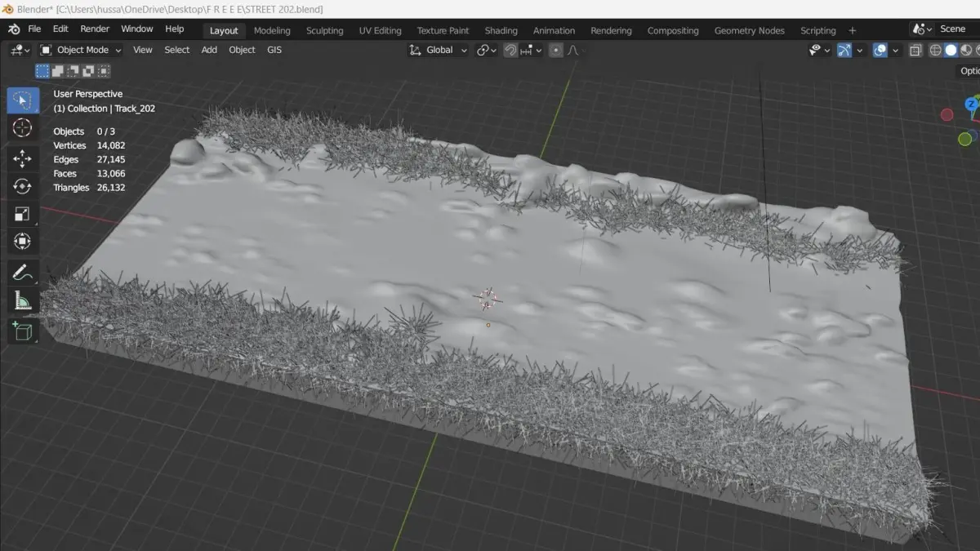
Task: Open the Object Mode dropdown
Action: pyautogui.click(x=81, y=50)
